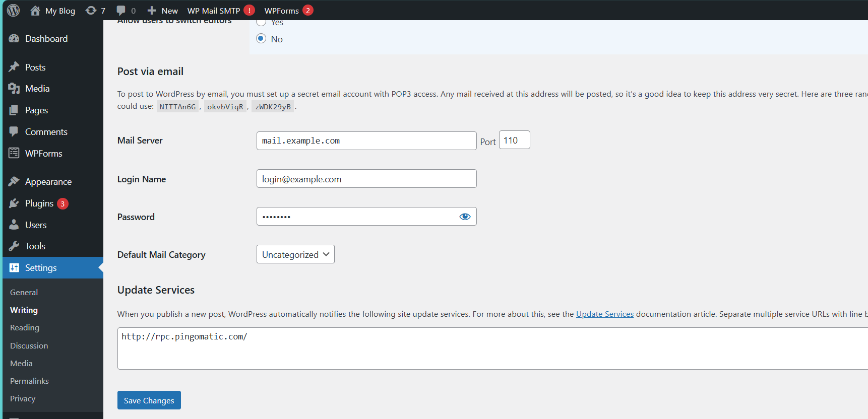
Task: Go to Reading settings submenu
Action: coord(25,327)
